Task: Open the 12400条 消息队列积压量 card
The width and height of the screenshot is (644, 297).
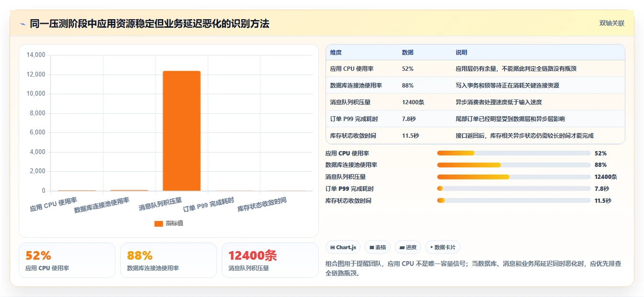Action: (270, 260)
